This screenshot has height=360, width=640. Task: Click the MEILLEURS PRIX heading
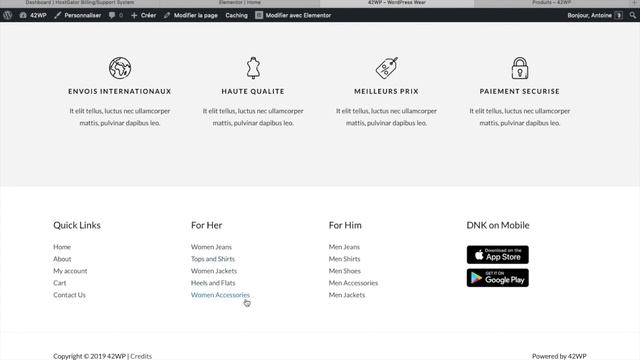click(386, 91)
